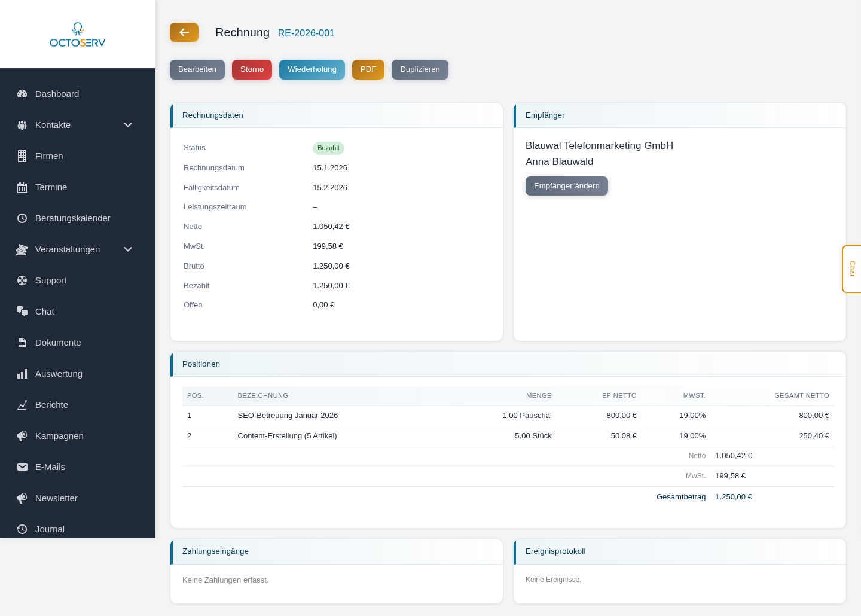Viewport: 861px width, 616px height.
Task: Export invoice via PDF button
Action: [x=368, y=69]
